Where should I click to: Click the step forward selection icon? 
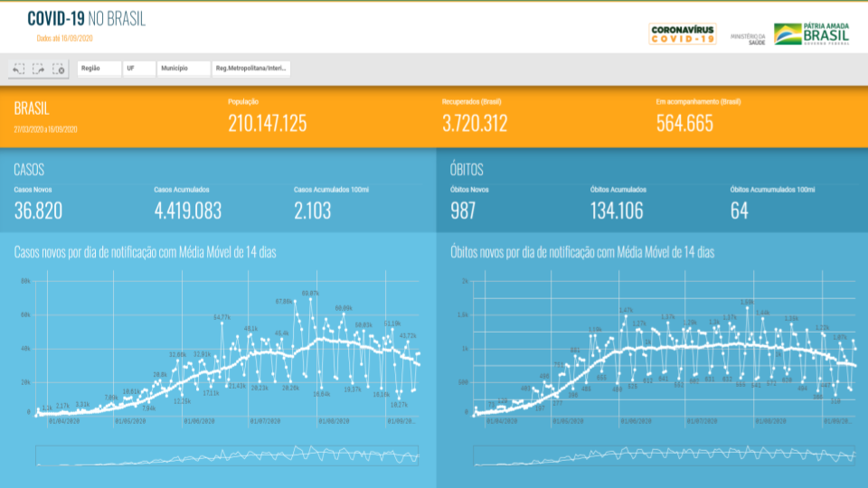(39, 69)
